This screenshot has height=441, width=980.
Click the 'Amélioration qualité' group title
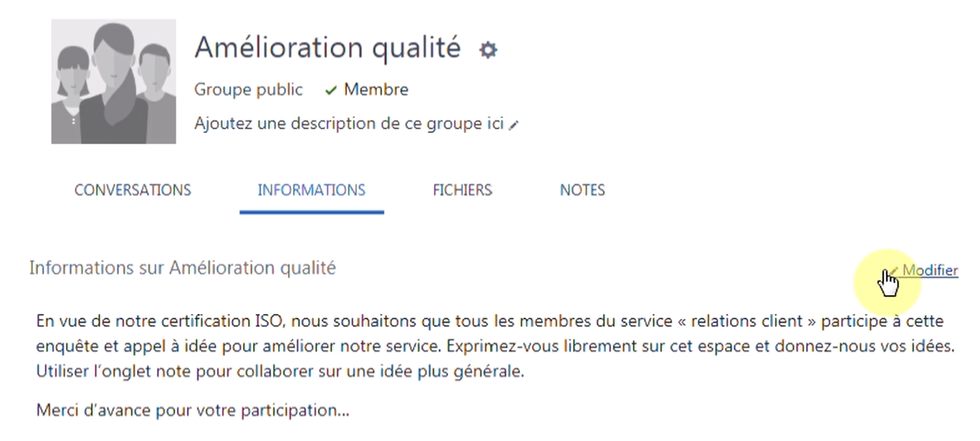pos(328,48)
